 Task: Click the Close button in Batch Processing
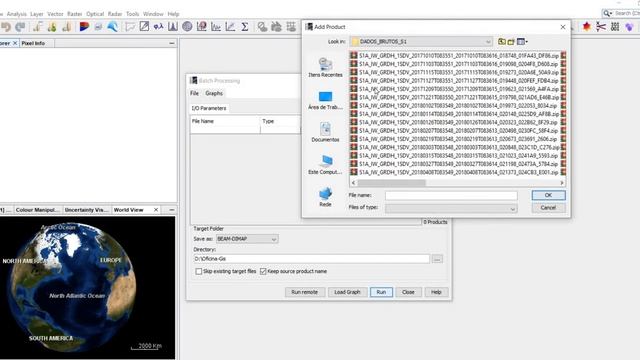[x=408, y=292]
